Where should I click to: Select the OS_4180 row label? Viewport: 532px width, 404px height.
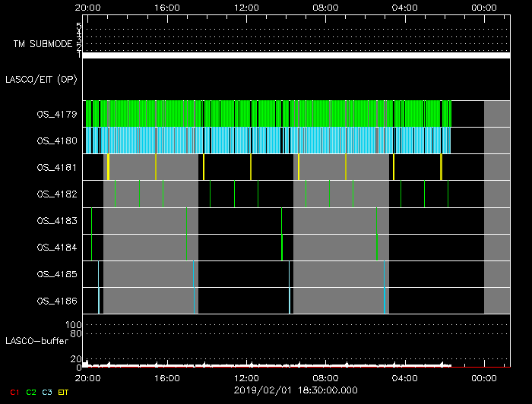[x=57, y=140]
